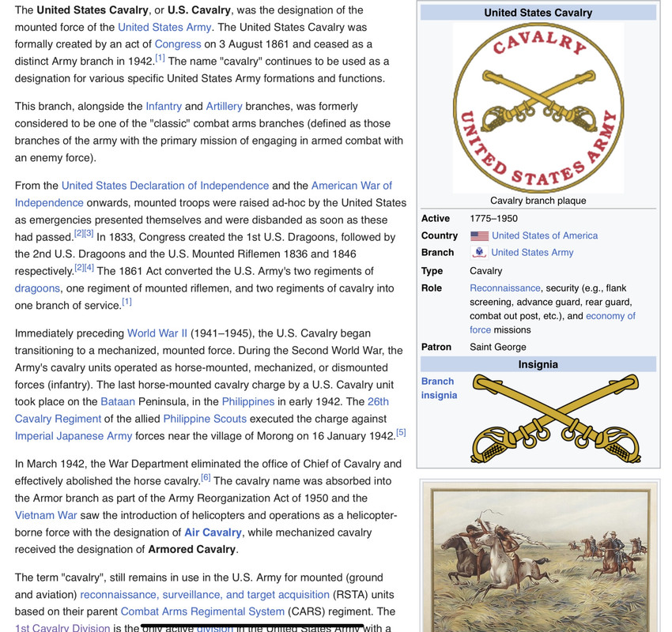Open the Philippines link
The image size is (672, 632).
[248, 401]
